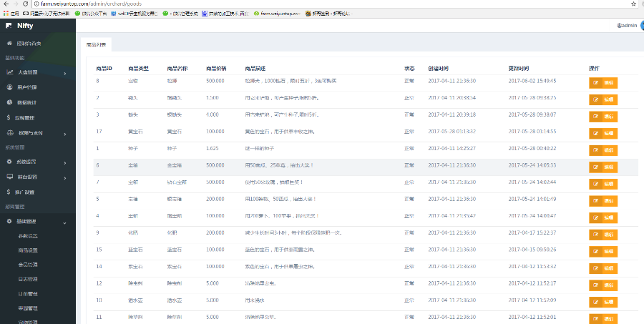Screen dimensions: 644x324
Task: Click the home icon beside 控制台首页
Action: pyautogui.click(x=9, y=44)
